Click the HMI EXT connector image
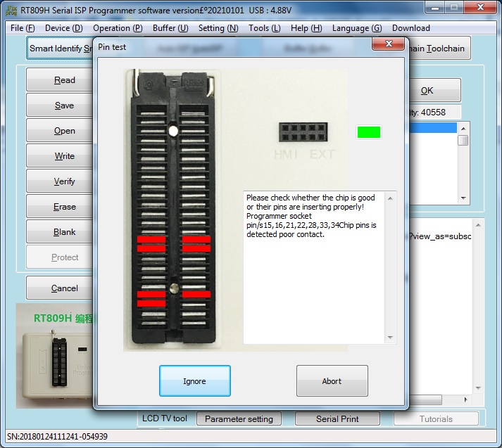 coord(303,132)
